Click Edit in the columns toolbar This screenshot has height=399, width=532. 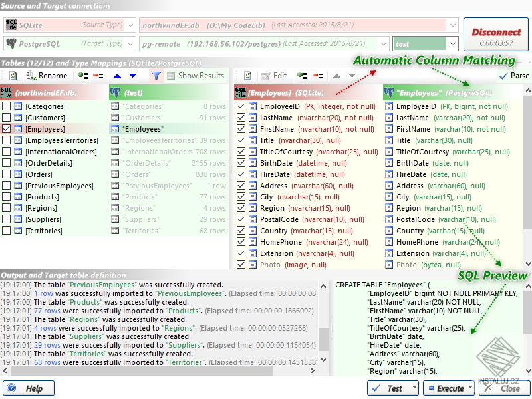click(274, 76)
